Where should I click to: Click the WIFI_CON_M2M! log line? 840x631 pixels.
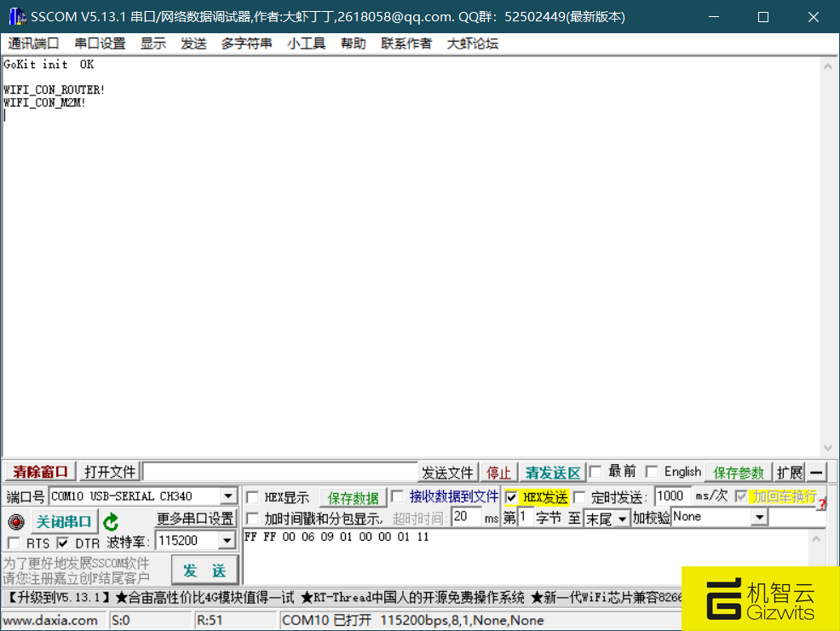44,102
